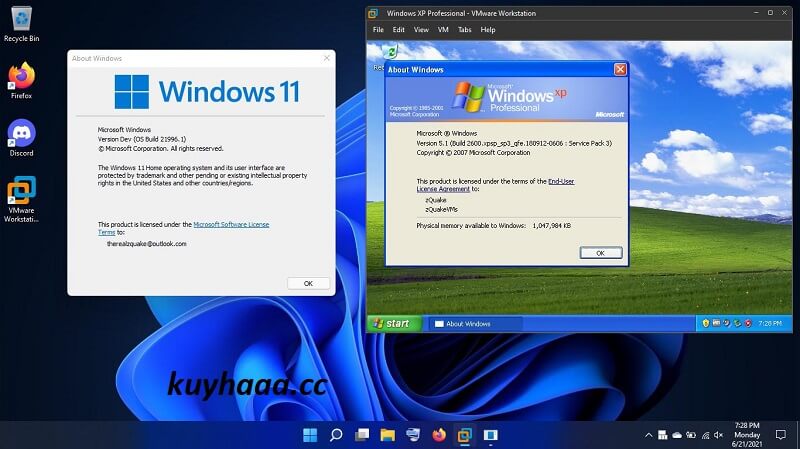Select the About Windows XP taskbar button
800x449 pixels.
[x=474, y=323]
